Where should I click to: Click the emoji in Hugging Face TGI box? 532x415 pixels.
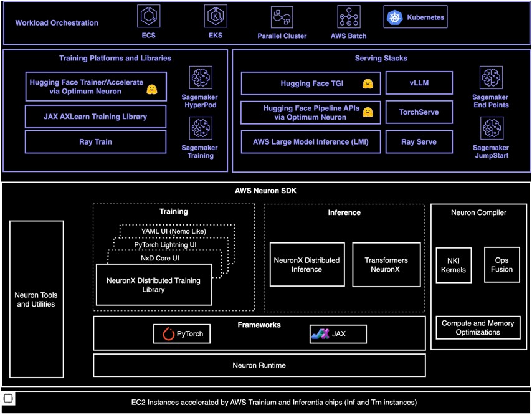[368, 83]
